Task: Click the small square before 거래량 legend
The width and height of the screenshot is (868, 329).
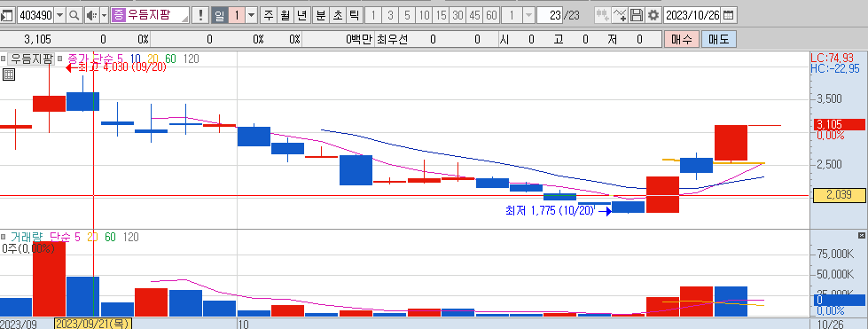Action: click(4, 237)
